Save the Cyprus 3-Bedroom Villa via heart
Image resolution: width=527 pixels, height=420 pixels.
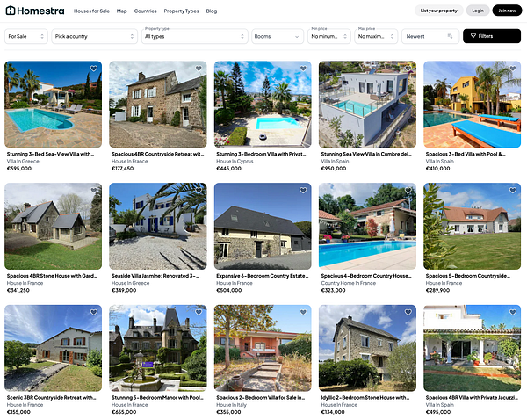(303, 69)
